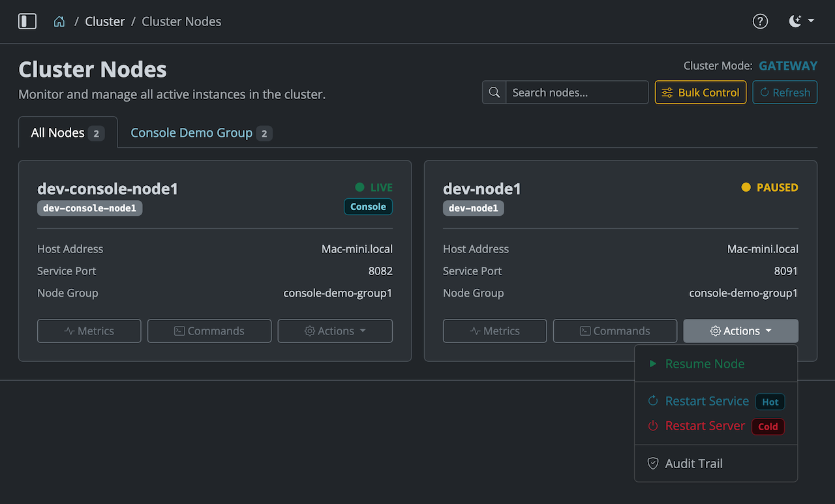The width and height of the screenshot is (835, 504).
Task: Click the Console badge on dev-console-node1
Action: pyautogui.click(x=368, y=207)
